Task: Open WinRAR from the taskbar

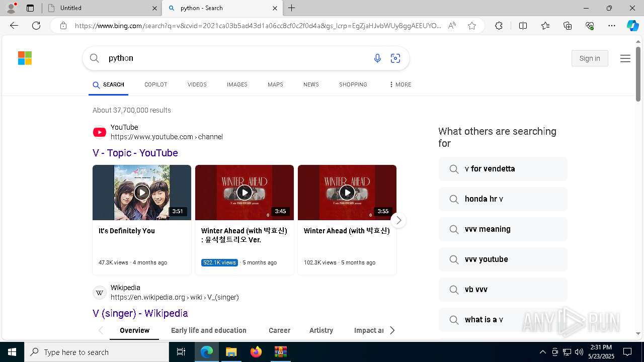Action: (280, 352)
